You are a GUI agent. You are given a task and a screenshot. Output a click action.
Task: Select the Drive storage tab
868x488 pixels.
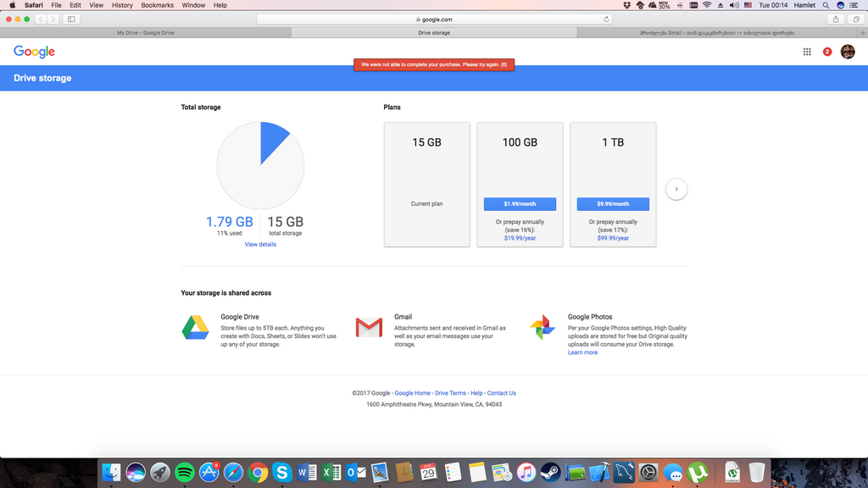click(x=434, y=33)
